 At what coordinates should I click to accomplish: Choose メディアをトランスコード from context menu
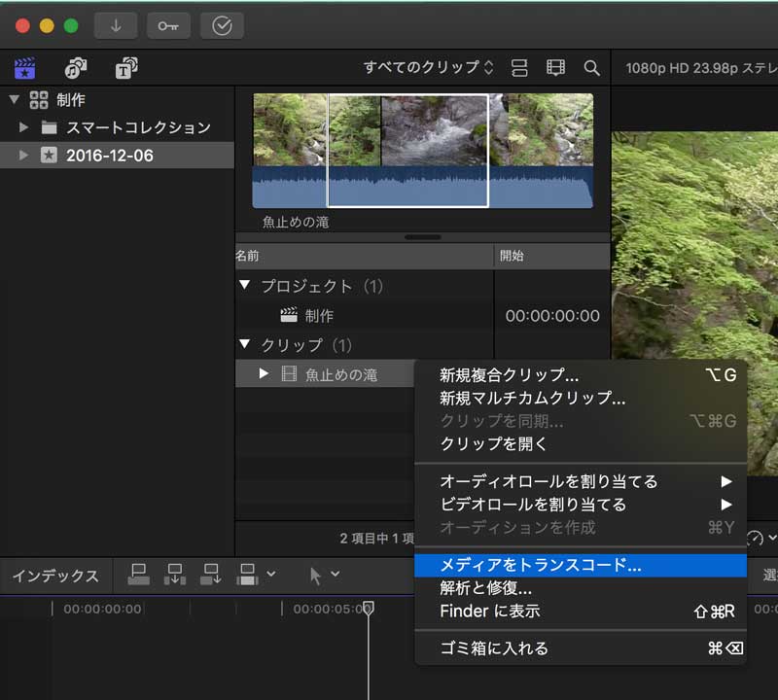[x=540, y=565]
